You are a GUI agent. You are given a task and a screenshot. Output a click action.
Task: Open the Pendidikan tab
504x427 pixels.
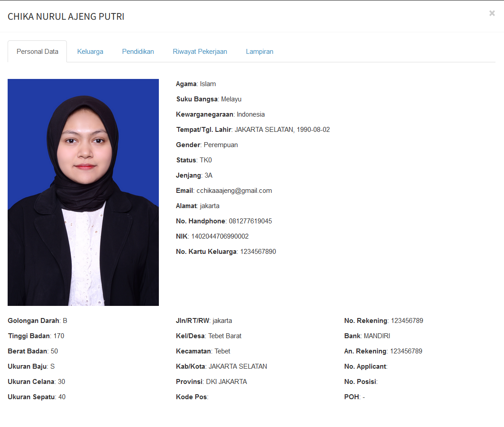(x=138, y=52)
